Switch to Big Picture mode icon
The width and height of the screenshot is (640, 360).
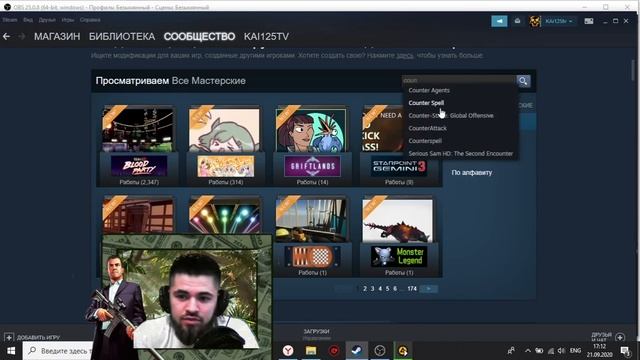tap(589, 21)
